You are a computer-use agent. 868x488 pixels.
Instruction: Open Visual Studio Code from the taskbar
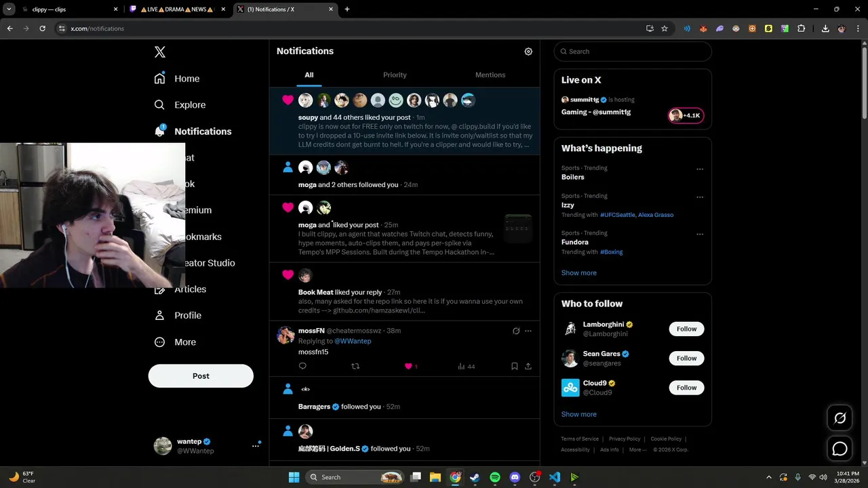pyautogui.click(x=555, y=477)
